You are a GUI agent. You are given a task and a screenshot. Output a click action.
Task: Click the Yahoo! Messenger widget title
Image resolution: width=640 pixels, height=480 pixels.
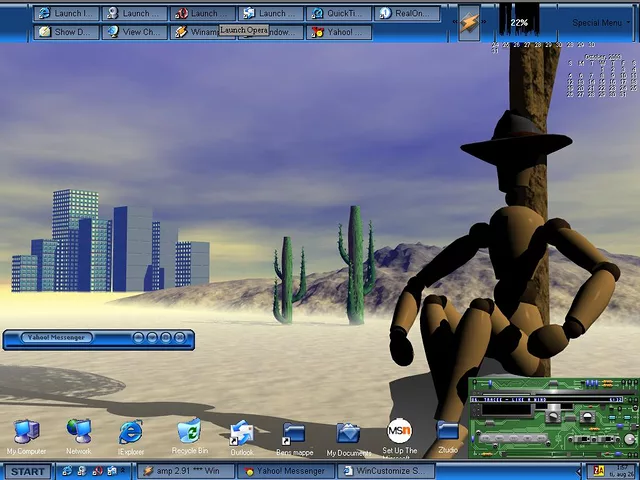[58, 338]
